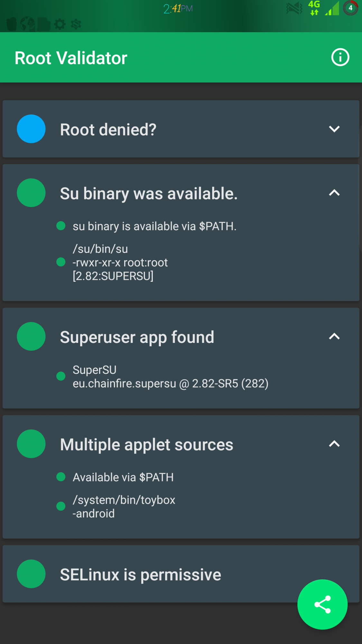Tap the Root Validator app title
This screenshot has width=362, height=644.
click(x=71, y=58)
